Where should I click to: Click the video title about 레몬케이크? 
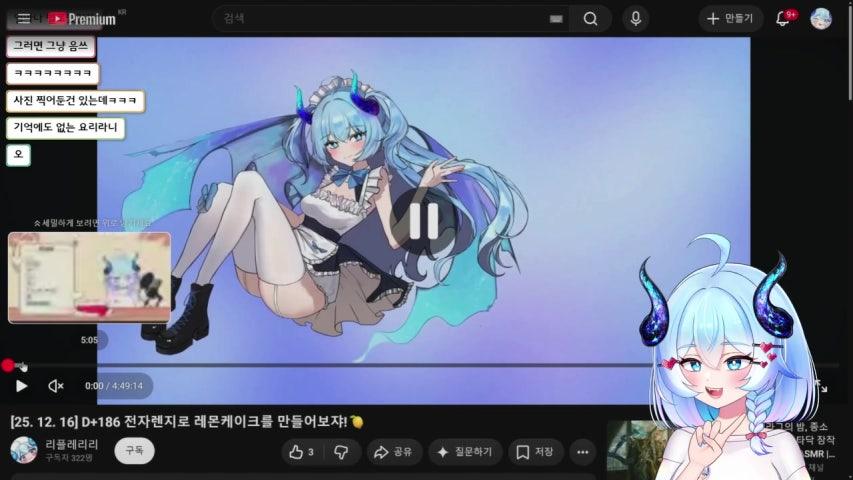pos(187,422)
